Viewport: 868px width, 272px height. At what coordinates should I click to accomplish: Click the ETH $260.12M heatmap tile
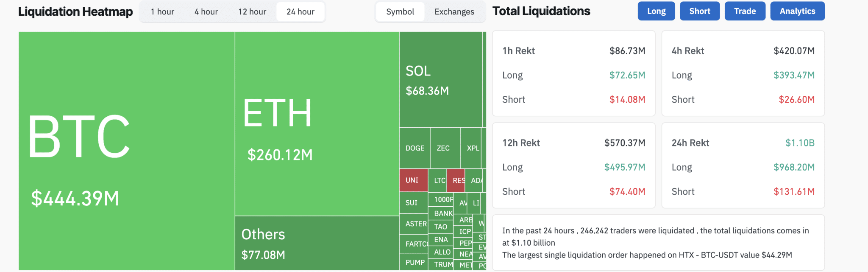[x=317, y=123]
